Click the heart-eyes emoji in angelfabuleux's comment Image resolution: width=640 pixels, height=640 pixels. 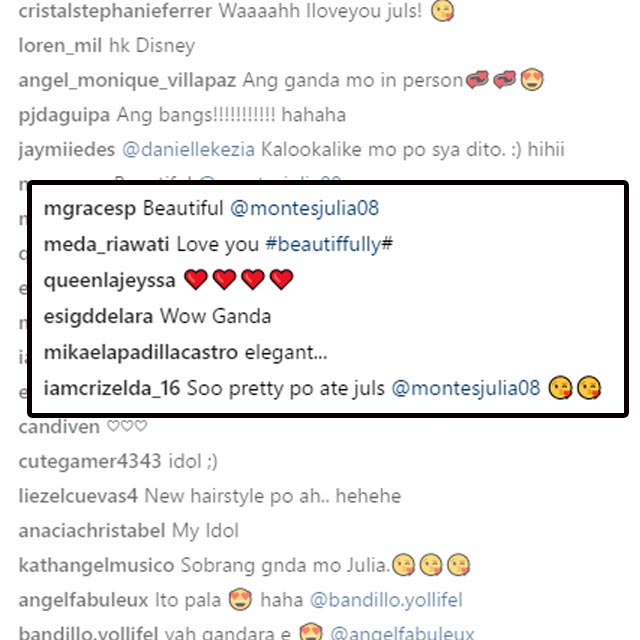[x=240, y=600]
